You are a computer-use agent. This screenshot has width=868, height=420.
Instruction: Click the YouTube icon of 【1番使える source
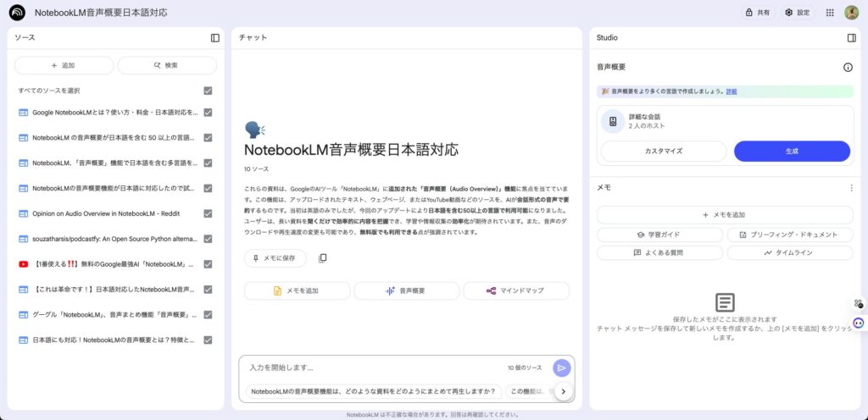[x=23, y=264]
